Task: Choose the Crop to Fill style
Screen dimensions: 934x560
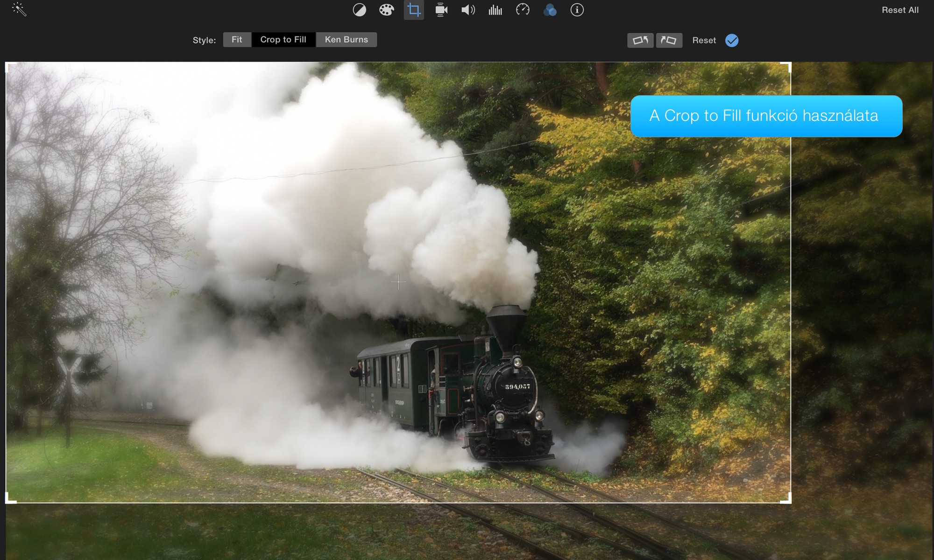Action: pyautogui.click(x=283, y=40)
